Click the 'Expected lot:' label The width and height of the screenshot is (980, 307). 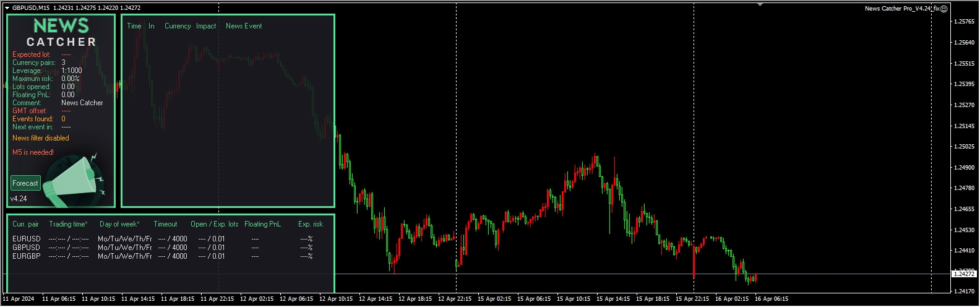pyautogui.click(x=32, y=54)
